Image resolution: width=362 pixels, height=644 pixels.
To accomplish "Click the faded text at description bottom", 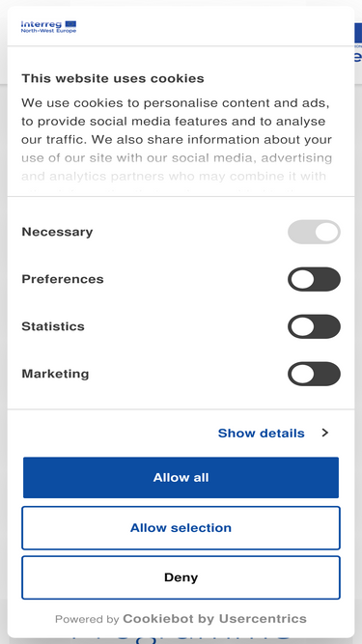I will tap(174, 177).
